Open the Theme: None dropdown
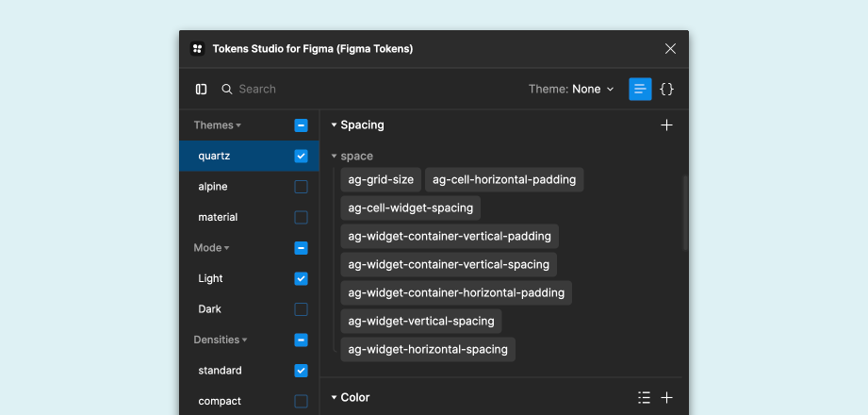 [x=571, y=90]
